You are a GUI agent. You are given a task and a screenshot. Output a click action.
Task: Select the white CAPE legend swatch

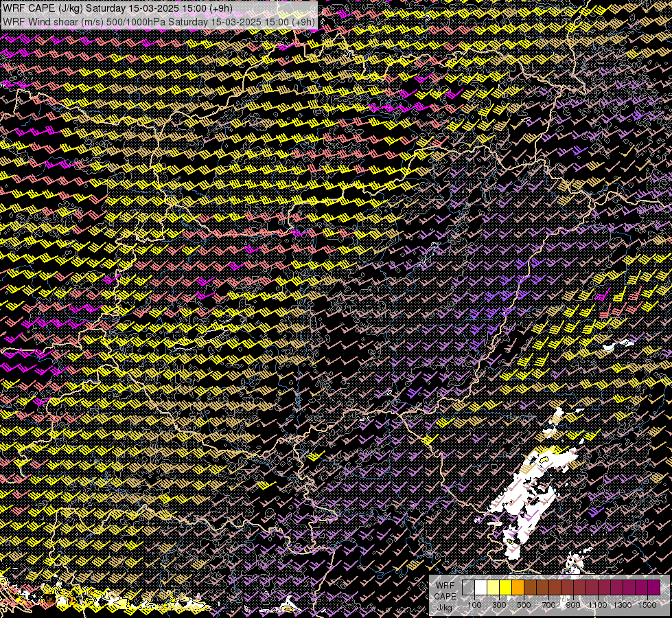coord(481,587)
